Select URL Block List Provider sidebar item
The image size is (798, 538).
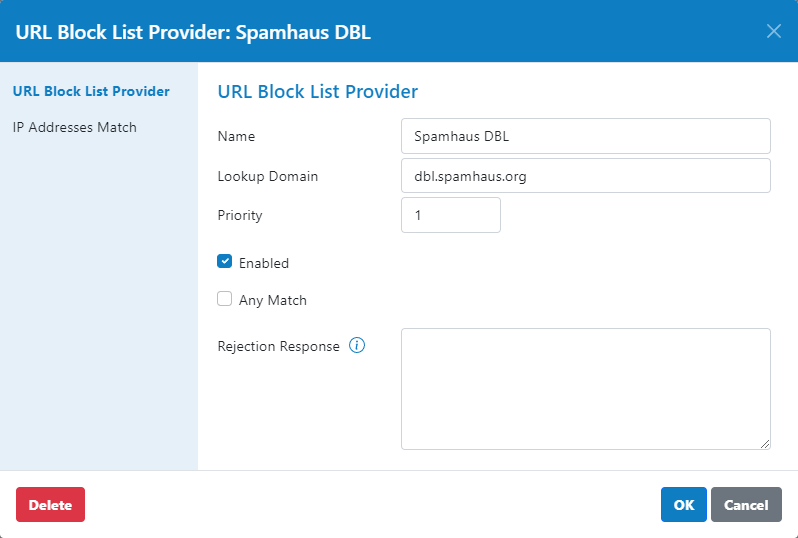tap(91, 91)
